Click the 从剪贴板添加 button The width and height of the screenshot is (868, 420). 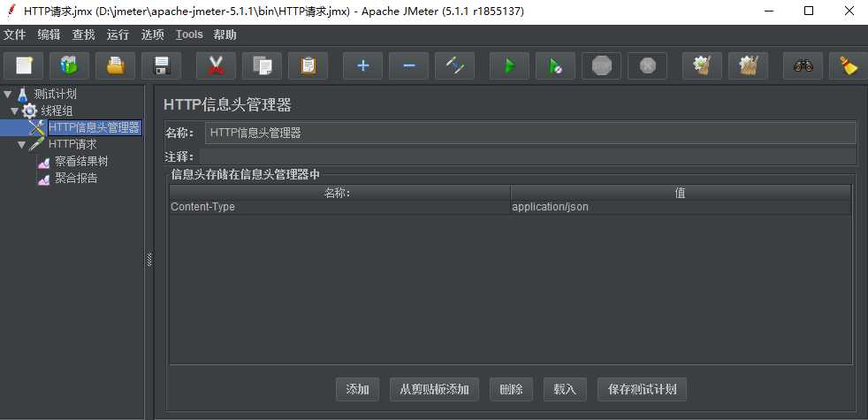(x=435, y=390)
